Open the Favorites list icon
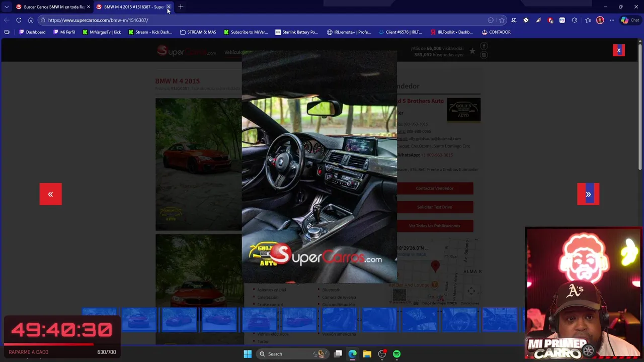The width and height of the screenshot is (644, 362). pos(588,20)
